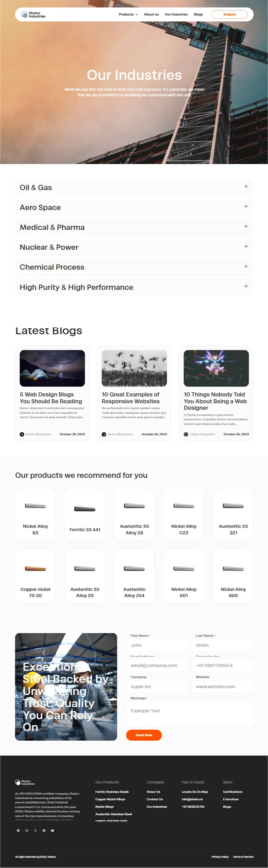Expand High Purity & High Performance section
This screenshot has width=268, height=868.
246,286
